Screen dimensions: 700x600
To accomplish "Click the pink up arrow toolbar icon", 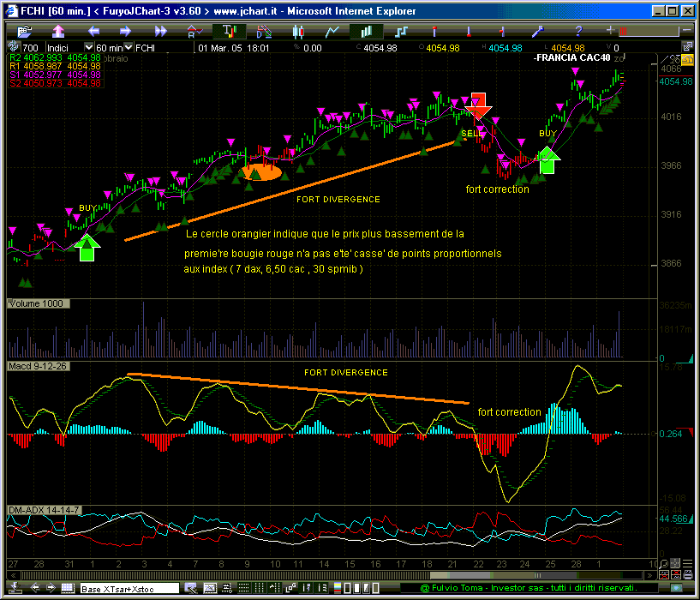I will pyautogui.click(x=60, y=32).
